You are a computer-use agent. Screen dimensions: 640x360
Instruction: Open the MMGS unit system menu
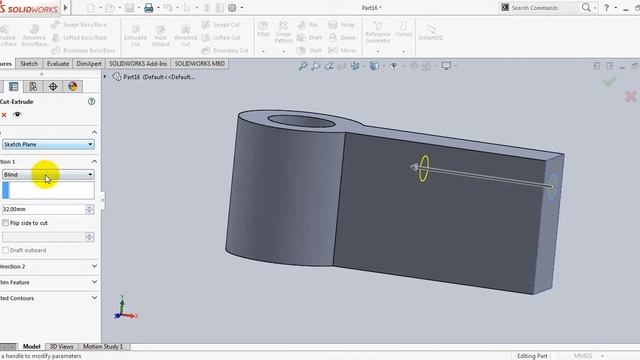(588, 356)
